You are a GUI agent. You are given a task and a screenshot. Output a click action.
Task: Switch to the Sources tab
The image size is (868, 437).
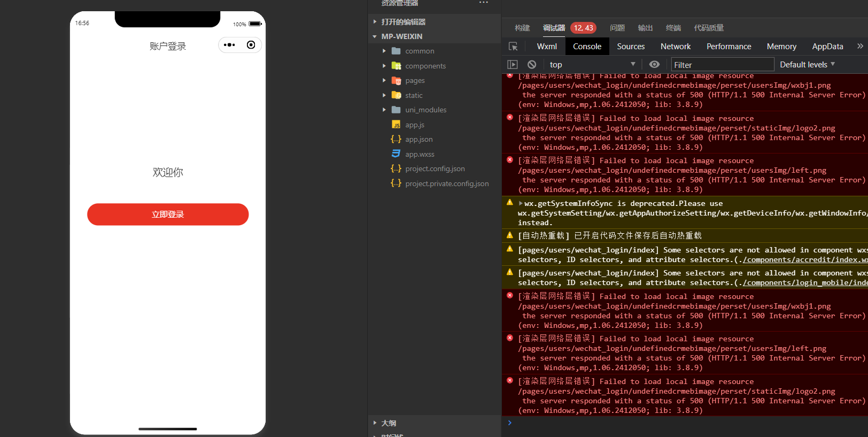coord(631,47)
